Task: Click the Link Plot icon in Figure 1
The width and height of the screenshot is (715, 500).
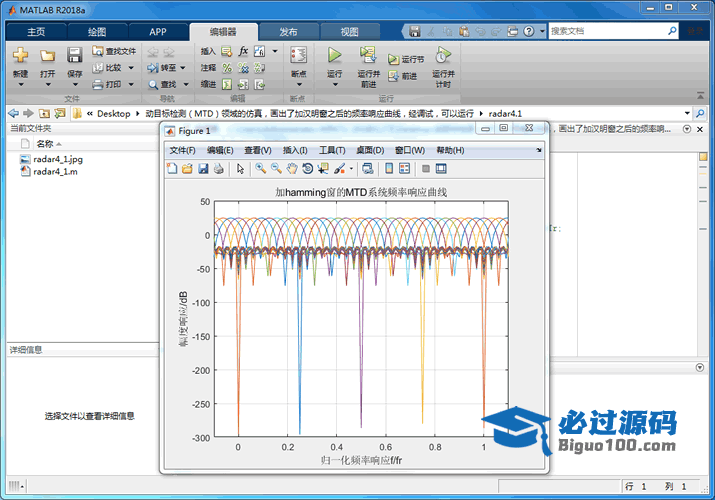Action: point(368,169)
